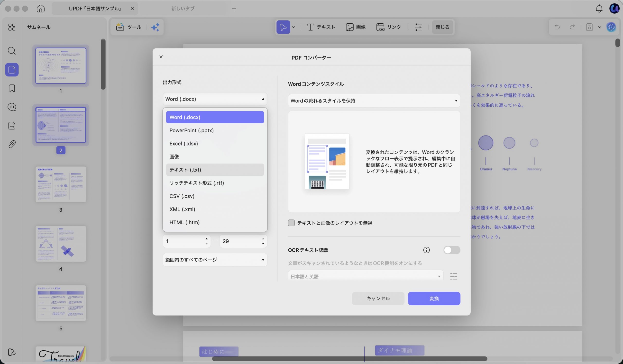The height and width of the screenshot is (364, 623).
Task: Open the attachments paperclip icon
Action: pos(12,144)
